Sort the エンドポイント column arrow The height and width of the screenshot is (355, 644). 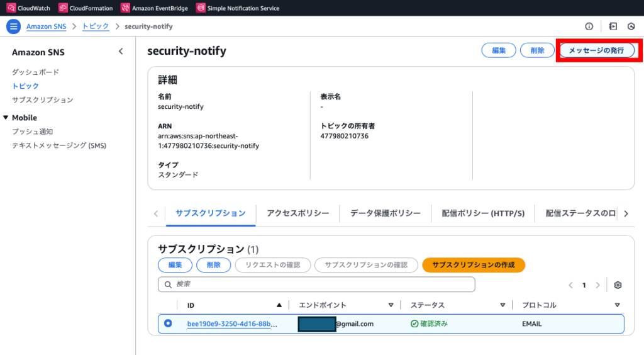[391, 305]
